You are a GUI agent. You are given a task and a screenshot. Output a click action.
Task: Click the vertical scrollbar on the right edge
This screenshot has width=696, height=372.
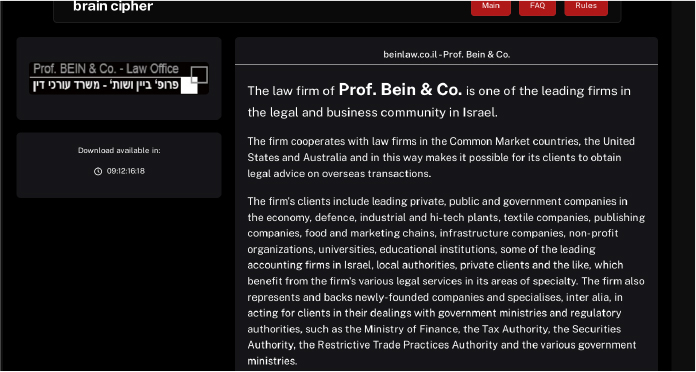pyautogui.click(x=683, y=186)
